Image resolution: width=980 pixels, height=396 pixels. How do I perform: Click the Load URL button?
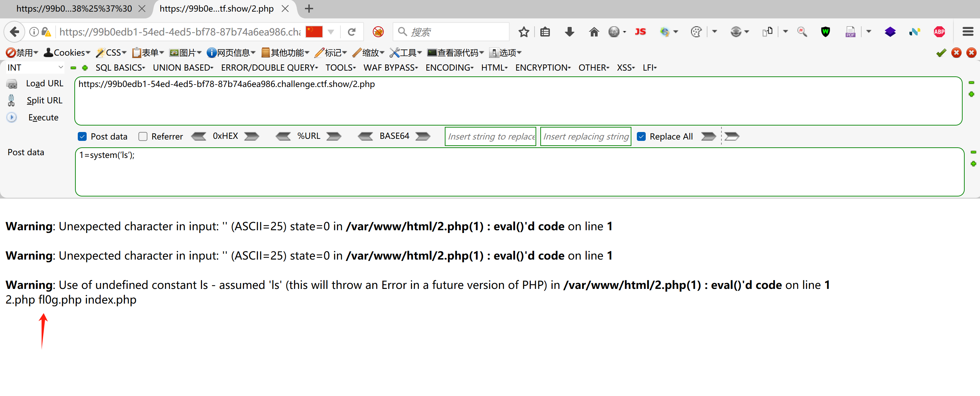coord(44,83)
